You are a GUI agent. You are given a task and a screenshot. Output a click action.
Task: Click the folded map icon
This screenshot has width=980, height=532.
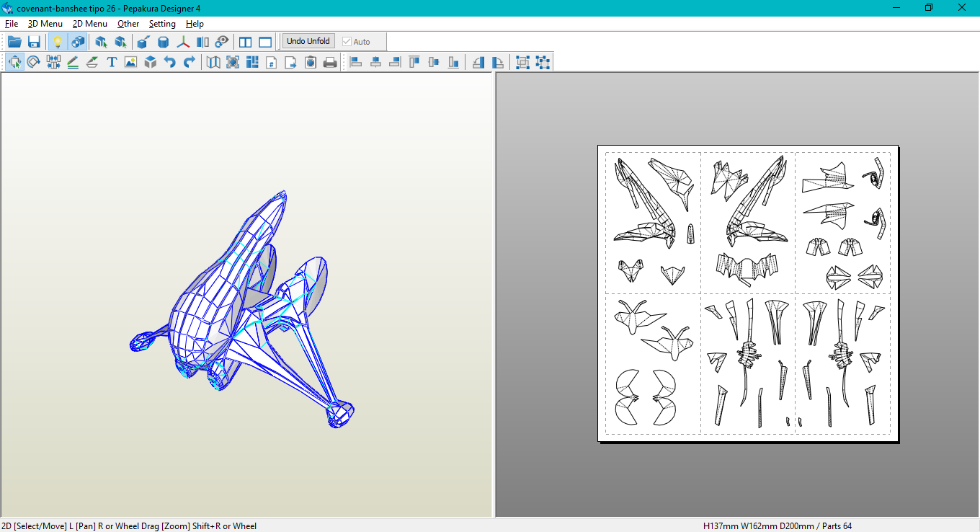click(x=213, y=62)
